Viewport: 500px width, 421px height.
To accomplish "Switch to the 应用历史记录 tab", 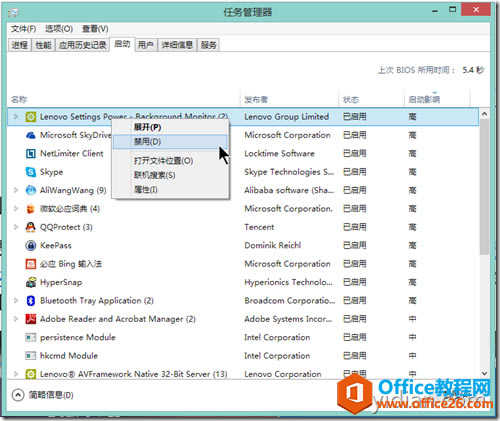I will coord(82,45).
